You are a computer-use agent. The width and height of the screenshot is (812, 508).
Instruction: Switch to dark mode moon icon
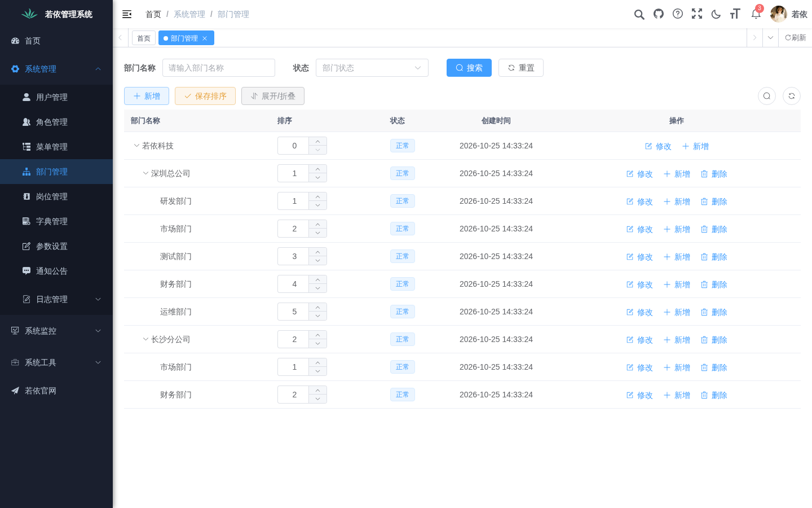tap(716, 14)
